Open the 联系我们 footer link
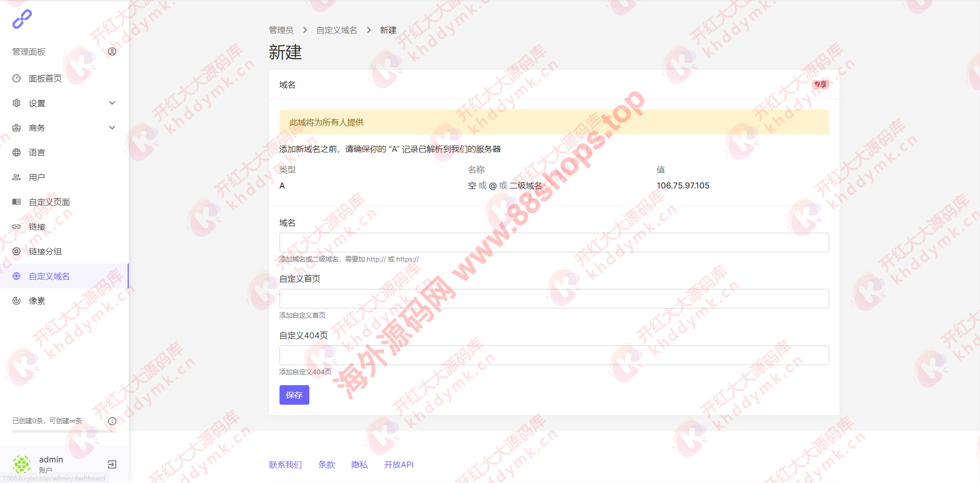The image size is (980, 483). tap(285, 464)
